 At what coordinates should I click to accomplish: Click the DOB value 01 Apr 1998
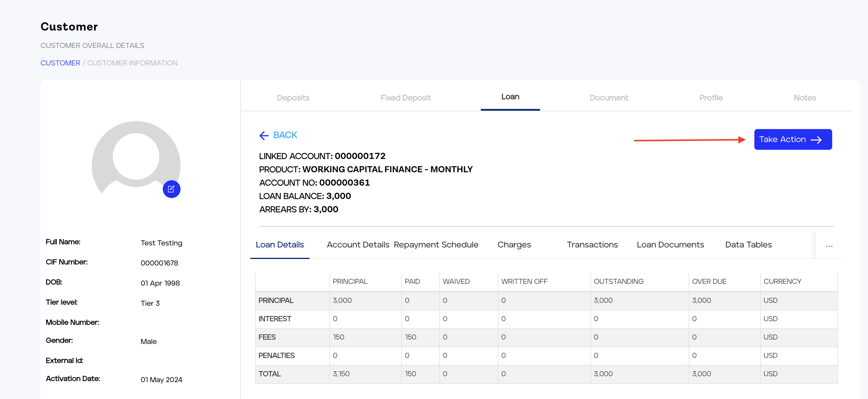(160, 283)
